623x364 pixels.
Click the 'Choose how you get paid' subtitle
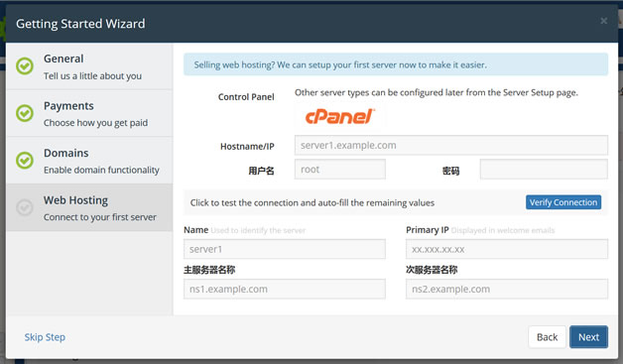click(96, 123)
